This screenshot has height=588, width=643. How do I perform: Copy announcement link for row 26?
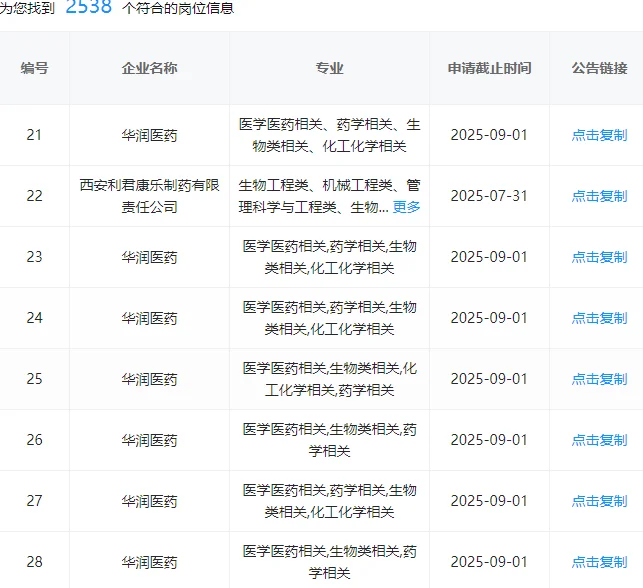pos(600,440)
